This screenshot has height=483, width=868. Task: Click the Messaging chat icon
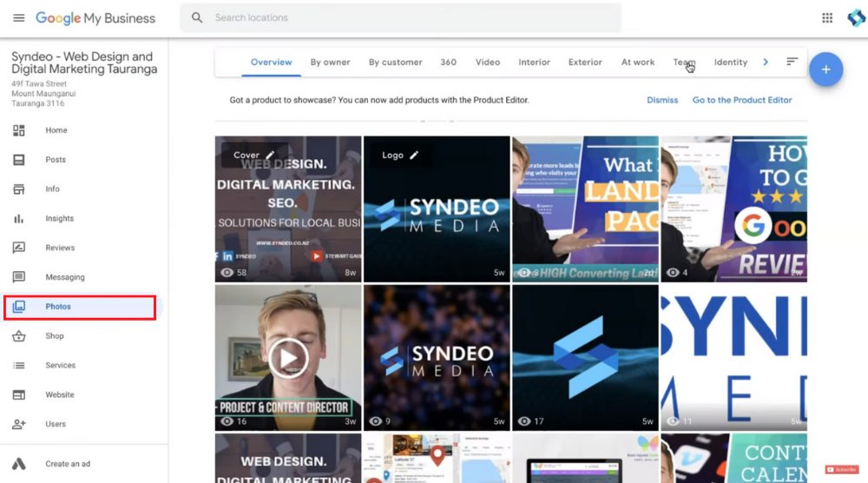(x=19, y=277)
